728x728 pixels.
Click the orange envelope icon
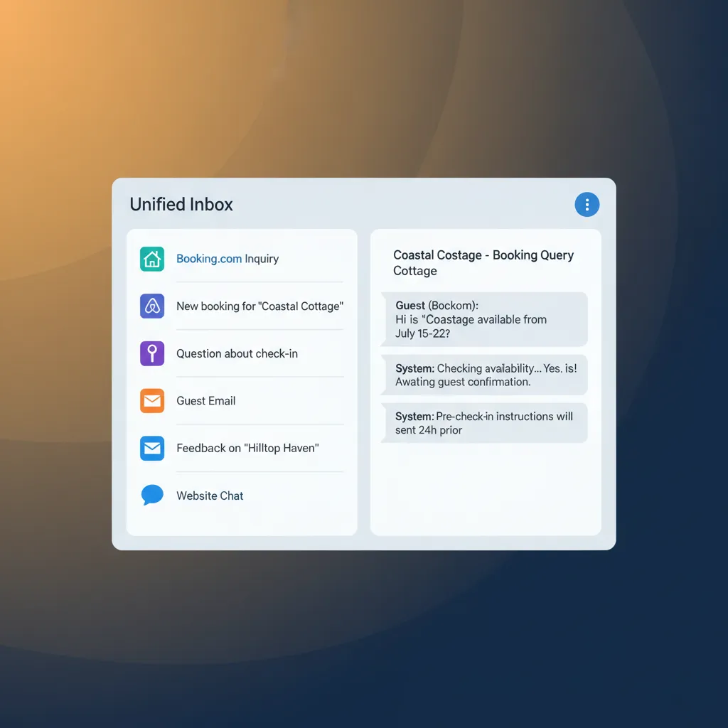(x=152, y=401)
